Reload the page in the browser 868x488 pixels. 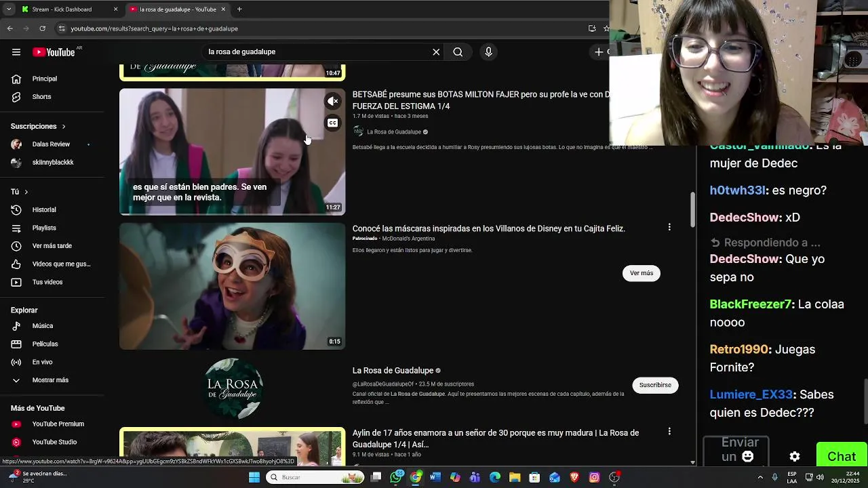42,28
